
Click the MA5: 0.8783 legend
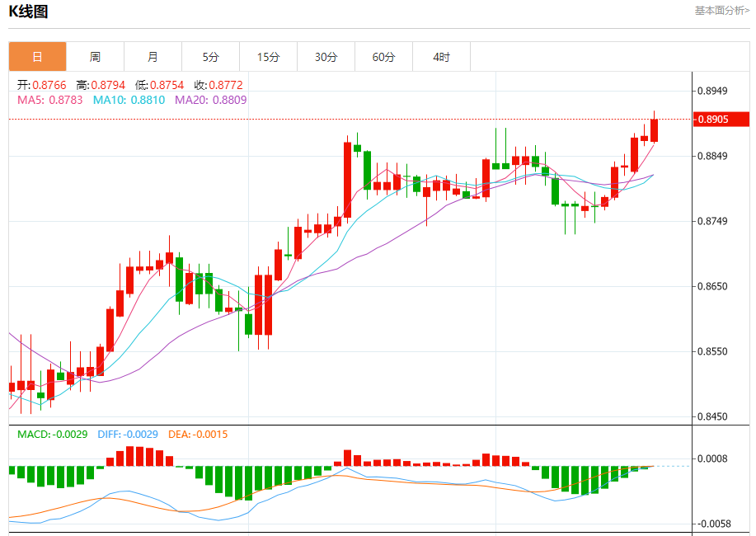click(50, 100)
